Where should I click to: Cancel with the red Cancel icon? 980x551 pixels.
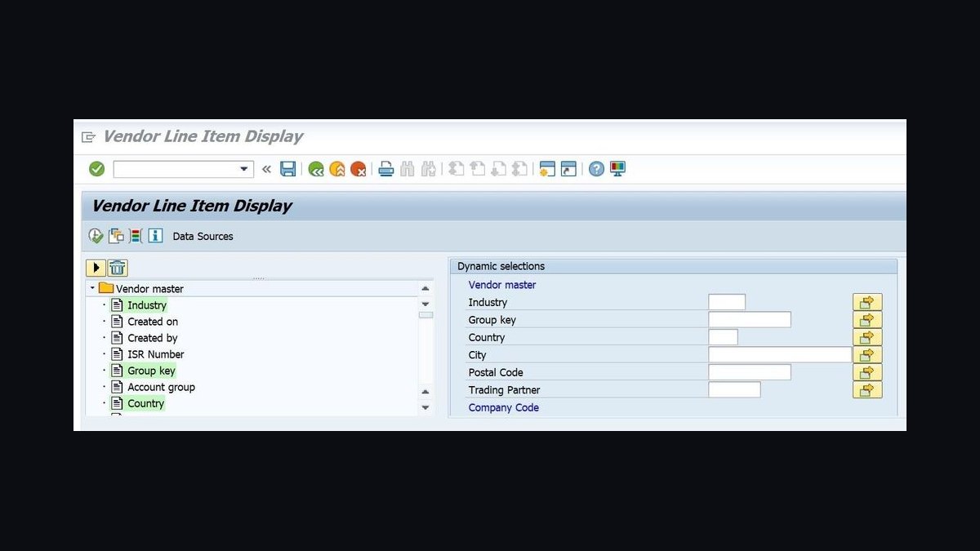(x=359, y=169)
